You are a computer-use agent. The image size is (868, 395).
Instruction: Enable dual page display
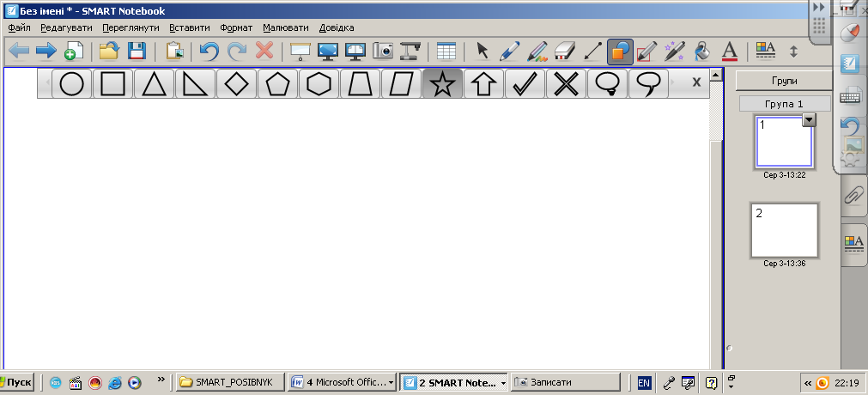pos(355,52)
